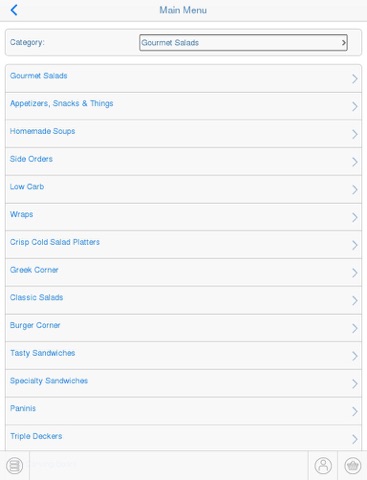Click the chevron arrow beside Greek Corner
The image size is (367, 480).
(354, 273)
